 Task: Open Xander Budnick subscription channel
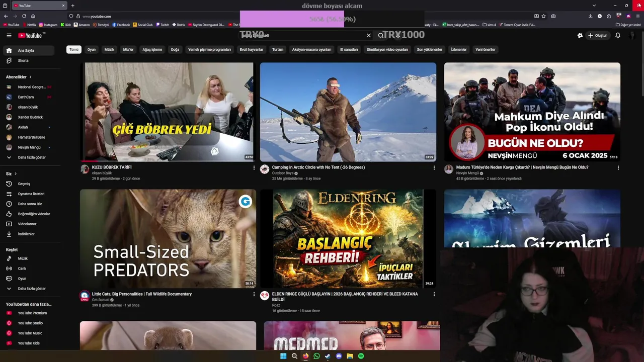[29, 117]
